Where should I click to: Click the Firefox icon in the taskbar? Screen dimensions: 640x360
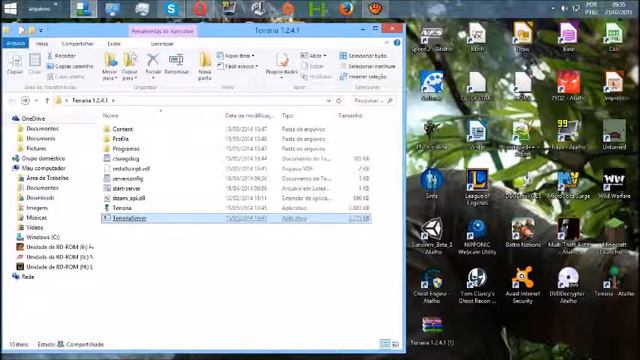[346, 9]
